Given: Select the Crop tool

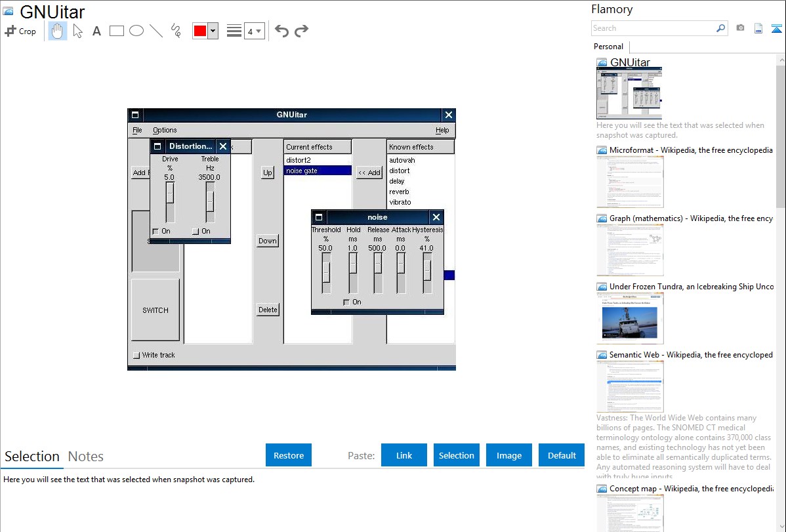Looking at the screenshot, I should 20,31.
